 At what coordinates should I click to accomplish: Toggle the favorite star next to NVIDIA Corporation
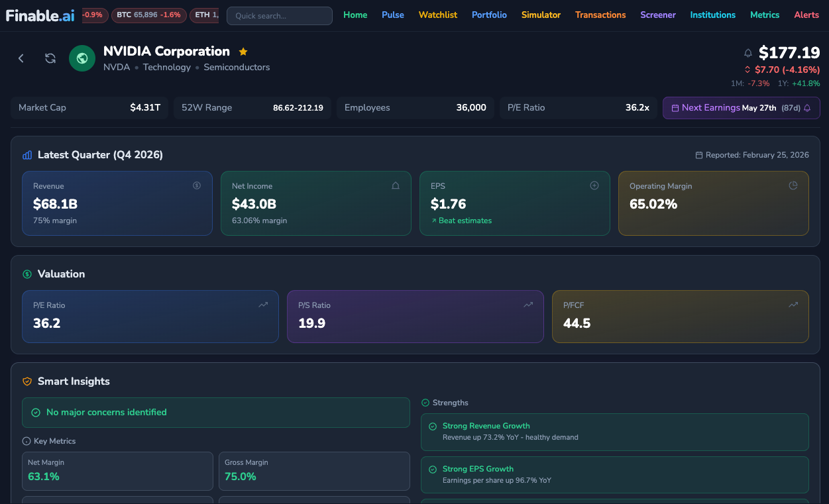tap(243, 50)
